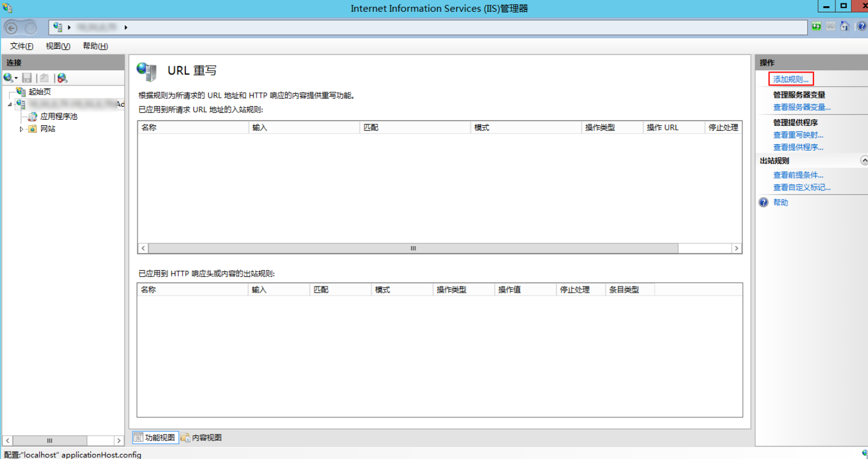This screenshot has height=459, width=868.
Task: Select 起始页 in the connections tree
Action: 40,92
